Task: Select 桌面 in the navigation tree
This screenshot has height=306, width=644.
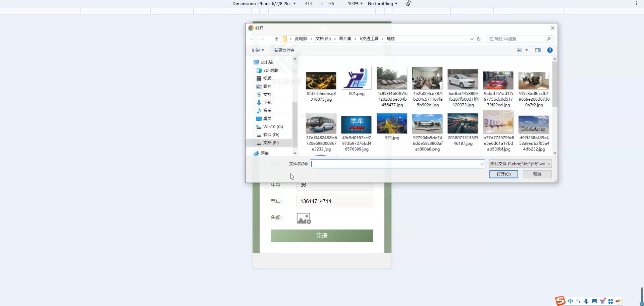Action: [267, 118]
